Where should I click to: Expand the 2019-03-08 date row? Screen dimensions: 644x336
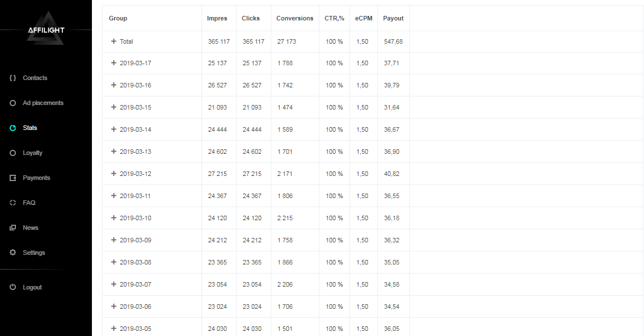coord(113,262)
